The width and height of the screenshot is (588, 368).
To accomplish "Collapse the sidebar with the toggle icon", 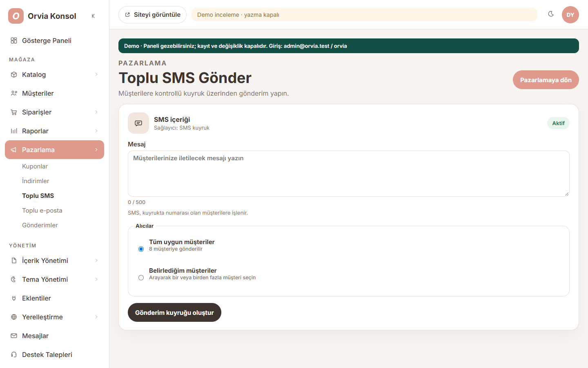I will click(x=93, y=16).
